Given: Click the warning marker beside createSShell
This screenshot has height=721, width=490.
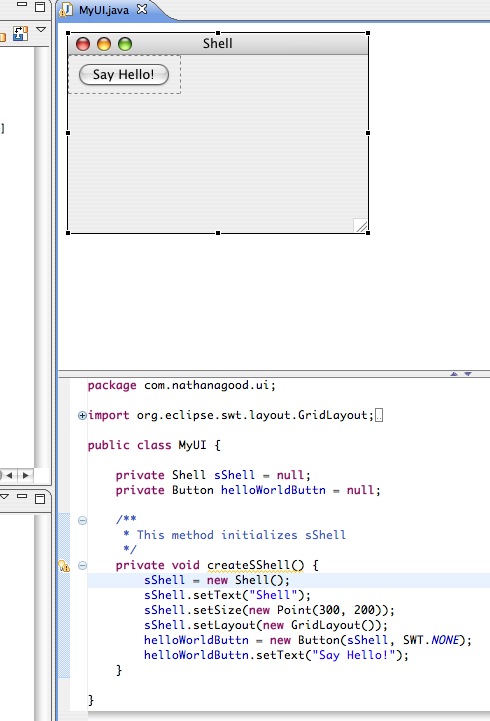Looking at the screenshot, I should pos(64,566).
